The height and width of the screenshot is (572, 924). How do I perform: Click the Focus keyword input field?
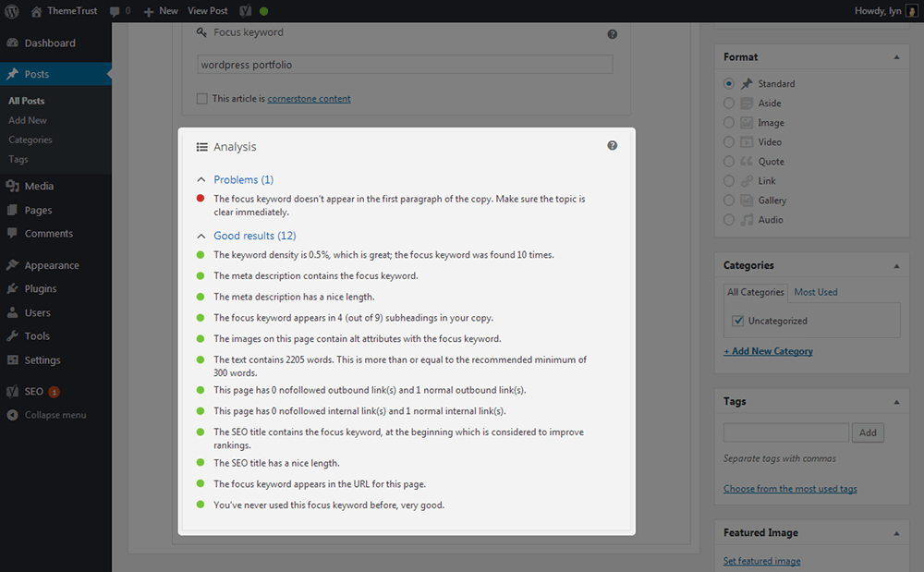click(405, 65)
